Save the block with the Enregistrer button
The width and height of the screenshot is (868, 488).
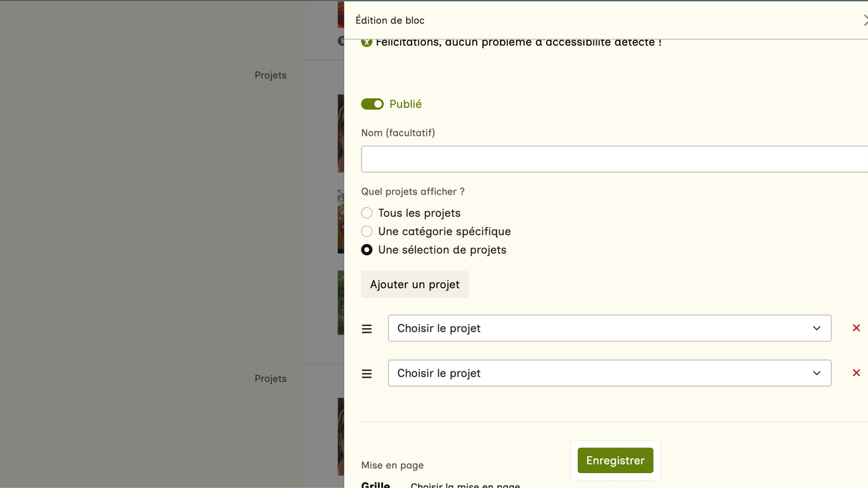click(x=615, y=460)
